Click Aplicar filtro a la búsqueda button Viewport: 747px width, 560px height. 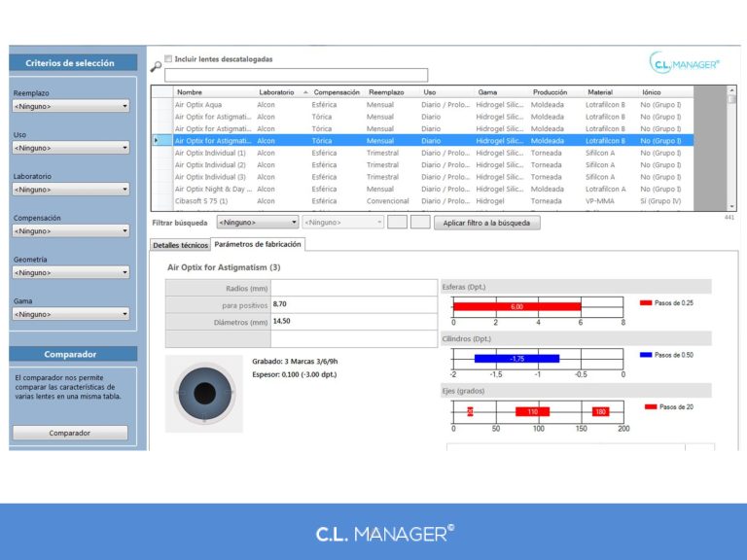487,223
